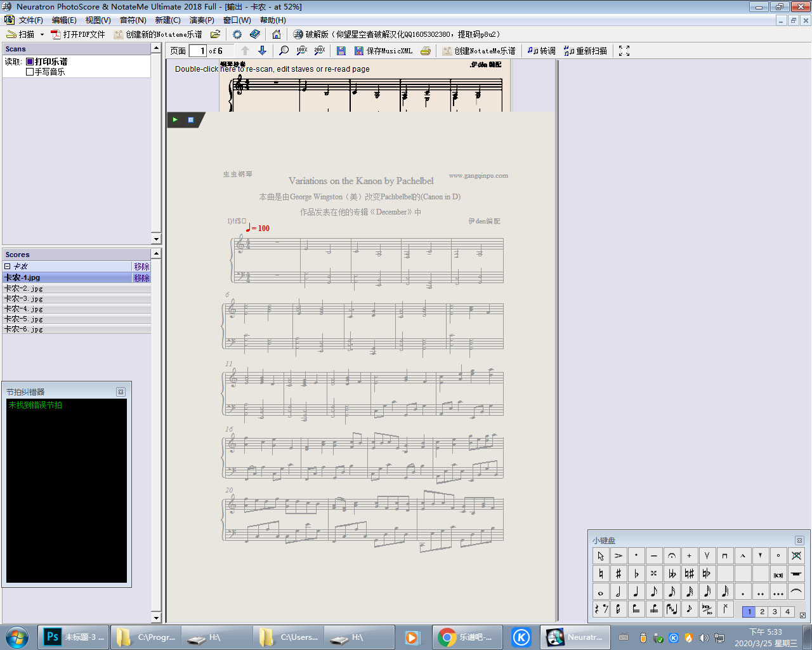Check the 手写音乐 checkbox
The width and height of the screenshot is (812, 650).
click(x=30, y=72)
